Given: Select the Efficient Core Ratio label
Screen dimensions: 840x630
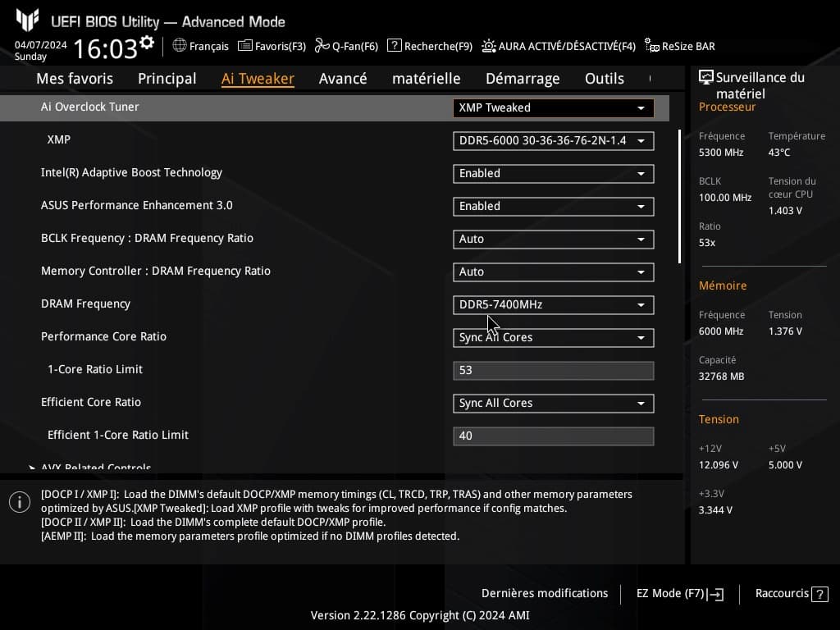Looking at the screenshot, I should pyautogui.click(x=91, y=402).
